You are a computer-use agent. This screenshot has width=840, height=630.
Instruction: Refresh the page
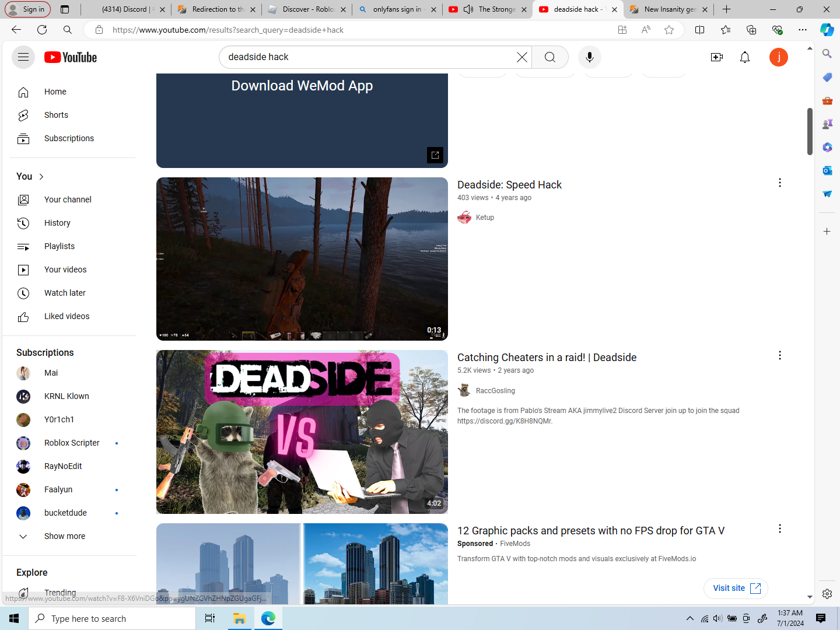[42, 30]
